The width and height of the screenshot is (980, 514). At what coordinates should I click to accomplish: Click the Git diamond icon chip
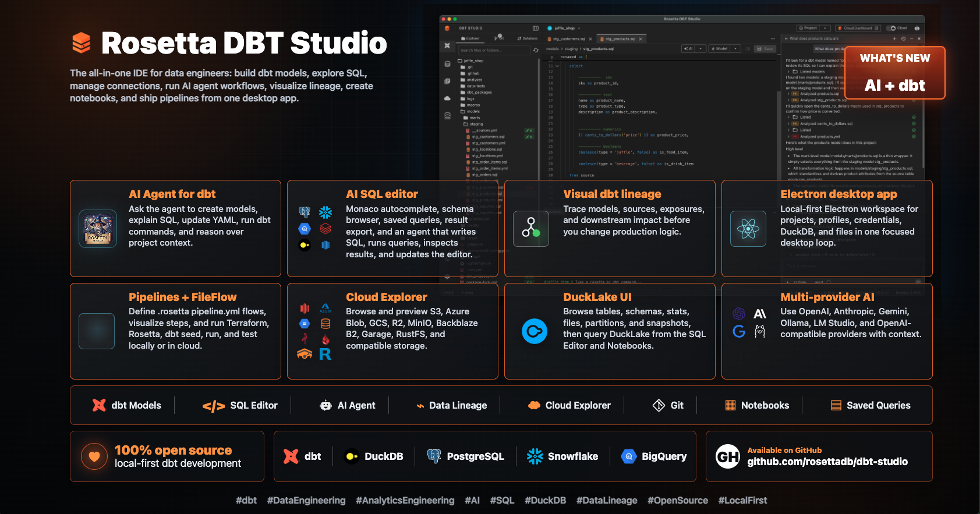(x=668, y=405)
